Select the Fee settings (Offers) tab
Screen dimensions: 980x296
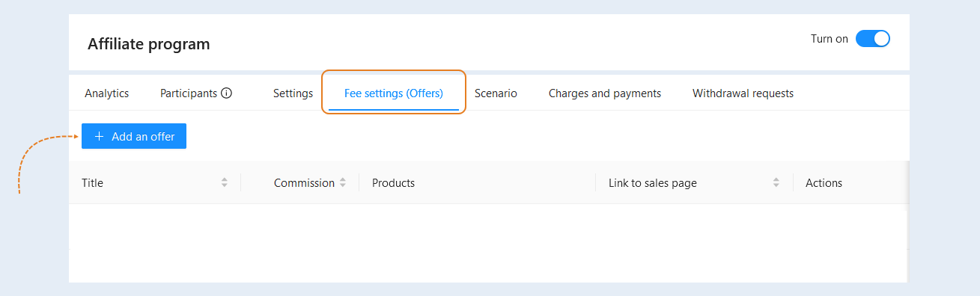click(394, 93)
